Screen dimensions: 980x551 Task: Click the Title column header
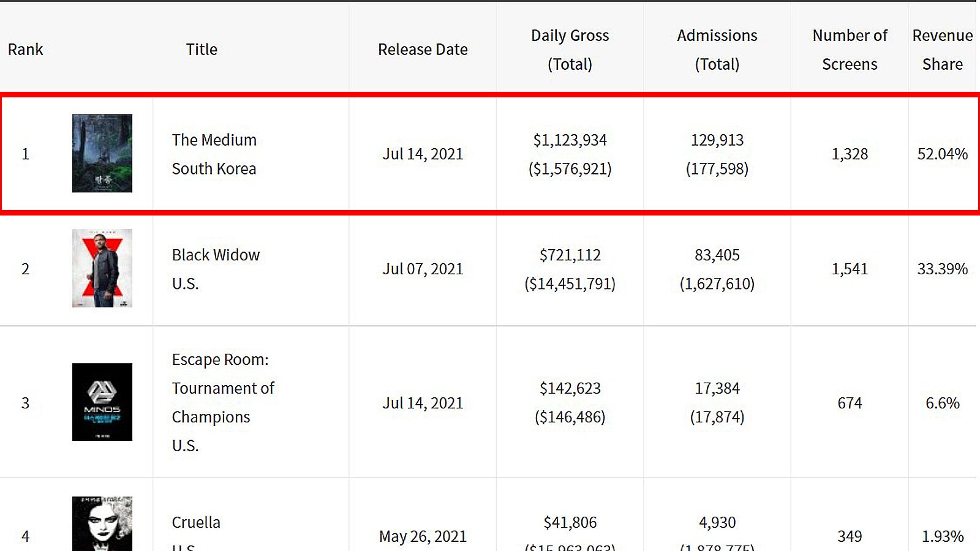click(202, 50)
